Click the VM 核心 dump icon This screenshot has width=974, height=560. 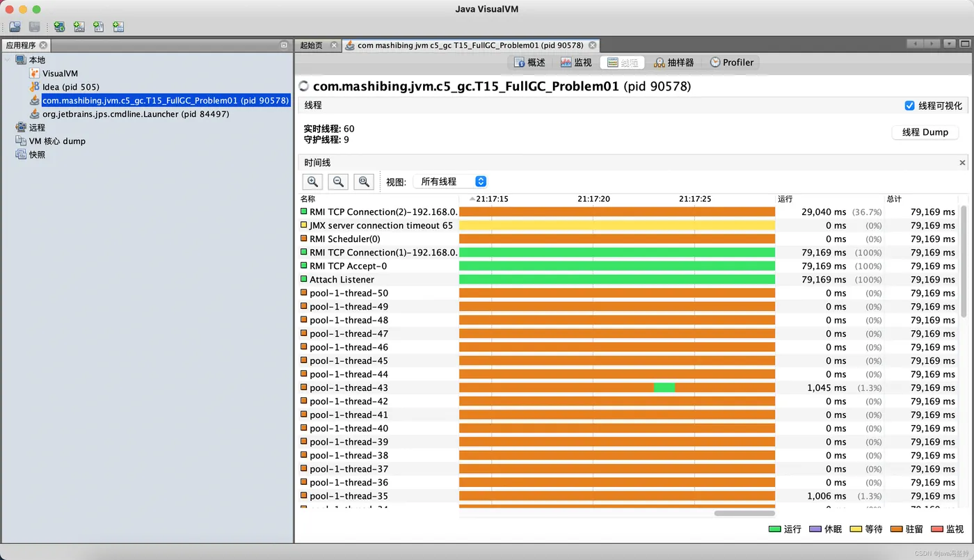click(21, 141)
